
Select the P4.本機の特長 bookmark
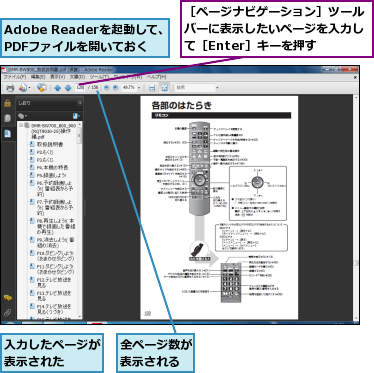pos(52,168)
